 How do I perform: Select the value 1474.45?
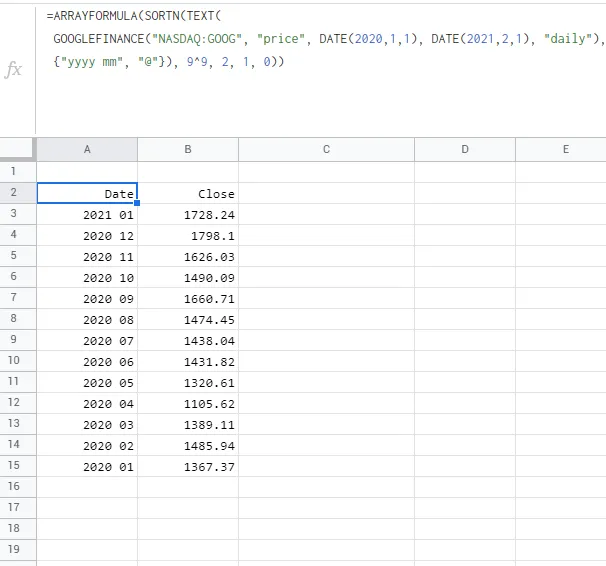click(188, 319)
